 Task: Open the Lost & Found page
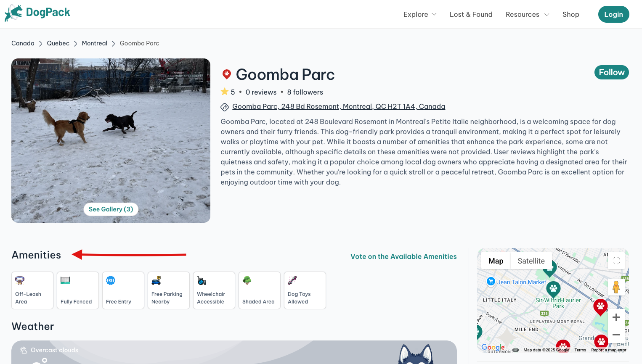(x=471, y=14)
